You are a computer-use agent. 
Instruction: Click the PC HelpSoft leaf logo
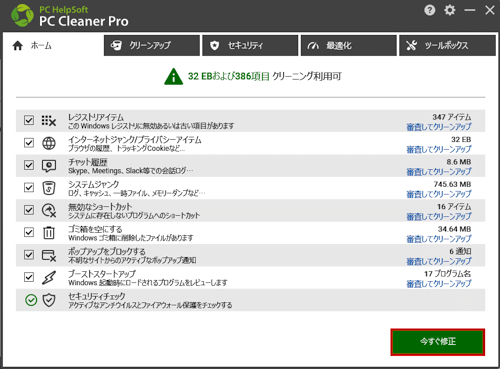coord(22,16)
